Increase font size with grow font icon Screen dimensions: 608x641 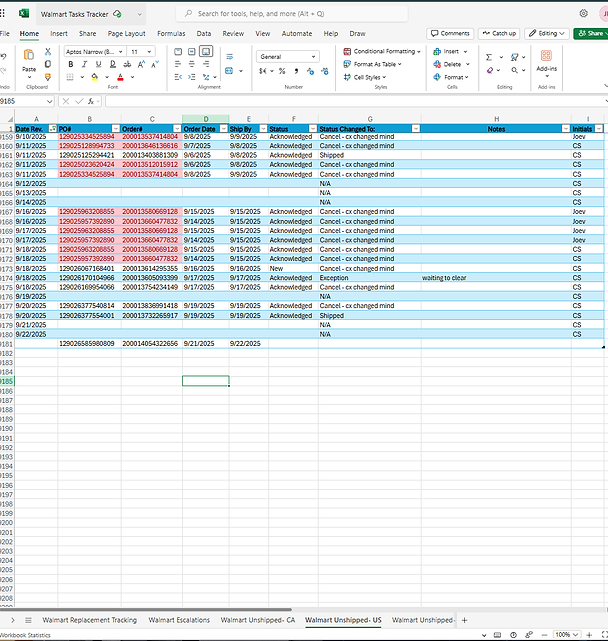click(141, 64)
